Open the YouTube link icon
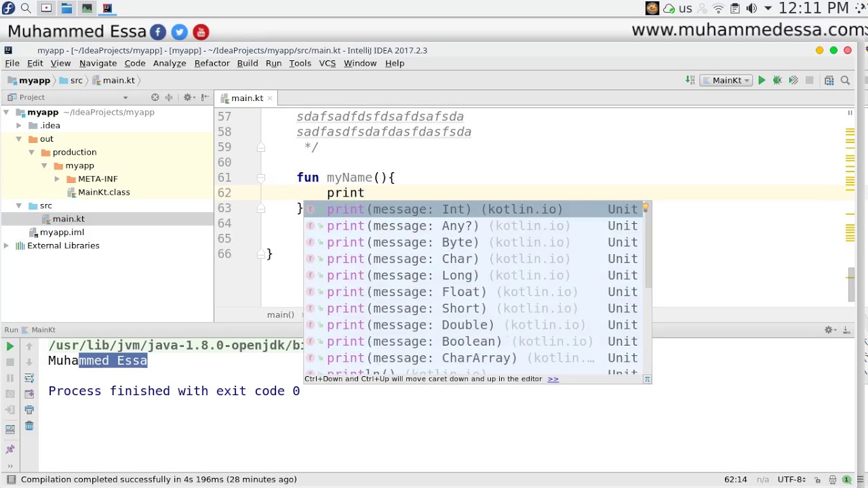This screenshot has height=488, width=868. tap(201, 32)
